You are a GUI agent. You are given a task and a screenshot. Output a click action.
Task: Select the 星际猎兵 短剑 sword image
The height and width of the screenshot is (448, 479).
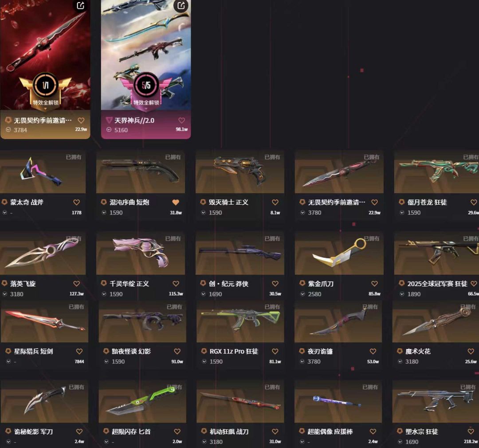tap(45, 322)
